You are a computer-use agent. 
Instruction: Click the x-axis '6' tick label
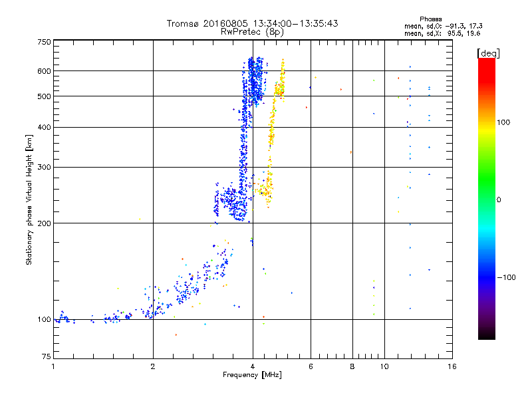tap(311, 366)
